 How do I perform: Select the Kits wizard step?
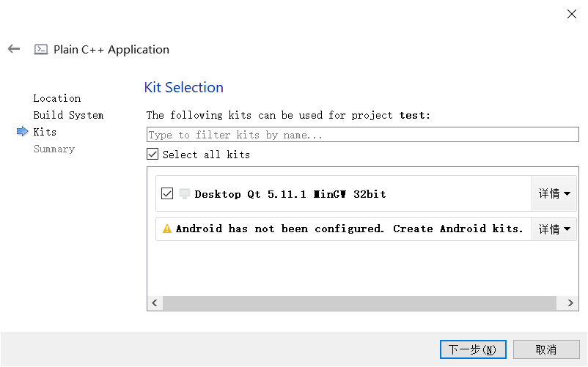45,132
